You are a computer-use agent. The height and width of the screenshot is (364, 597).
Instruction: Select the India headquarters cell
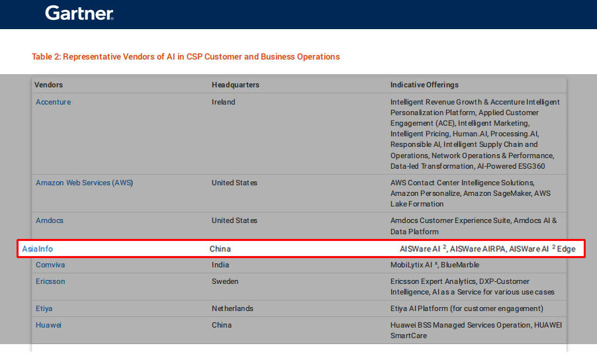pos(220,265)
